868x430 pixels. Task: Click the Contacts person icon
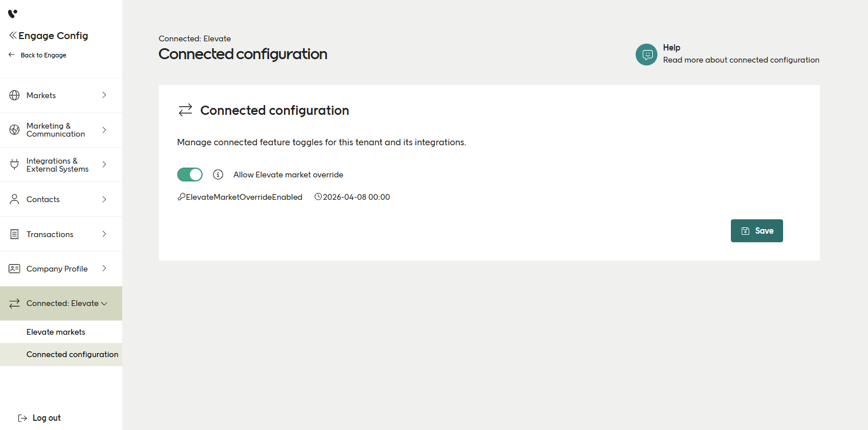point(14,199)
